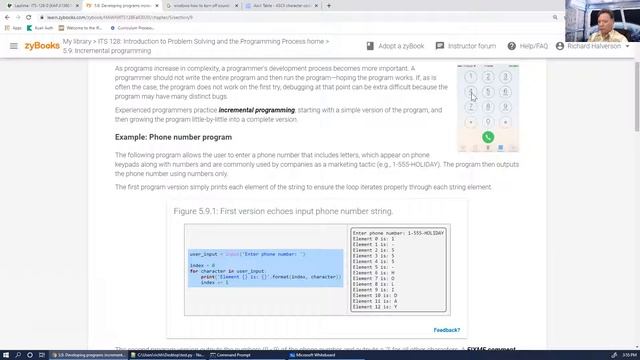640x360 pixels.
Task: Click the zyBooks logo
Action: [x=42, y=46]
